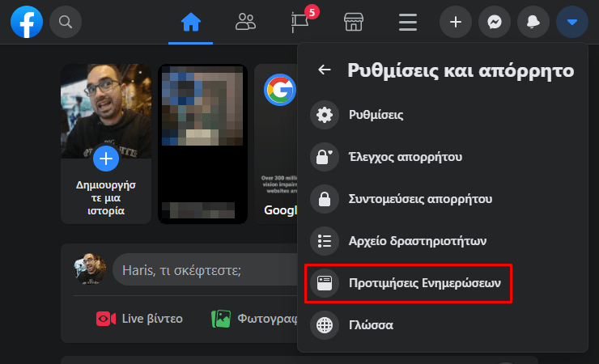Open Έλεγχος απορρήτου entry
Screen dimensions: 599x364
pyautogui.click(x=443, y=157)
